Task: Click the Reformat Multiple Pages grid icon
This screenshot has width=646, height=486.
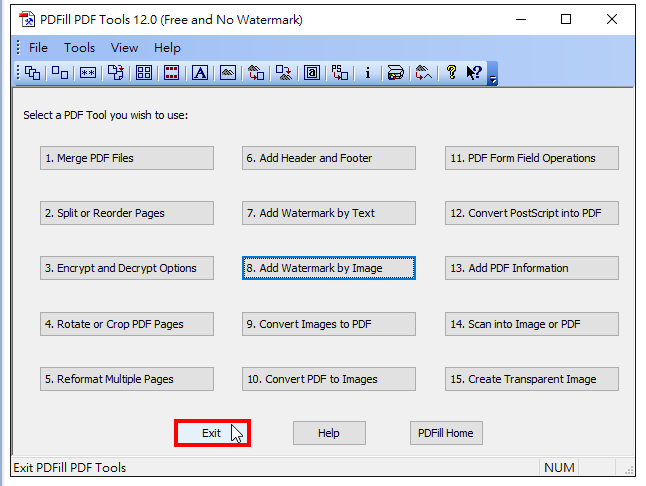Action: tap(144, 73)
